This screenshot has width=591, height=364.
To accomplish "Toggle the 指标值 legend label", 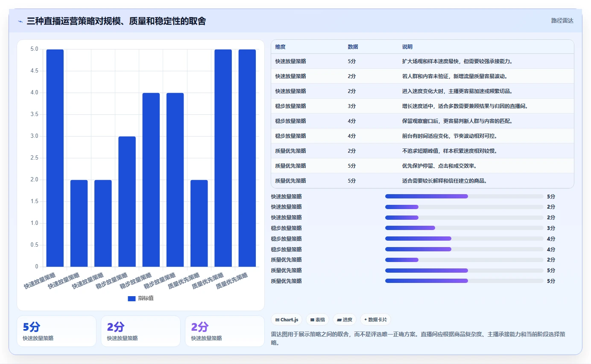I will (146, 298).
